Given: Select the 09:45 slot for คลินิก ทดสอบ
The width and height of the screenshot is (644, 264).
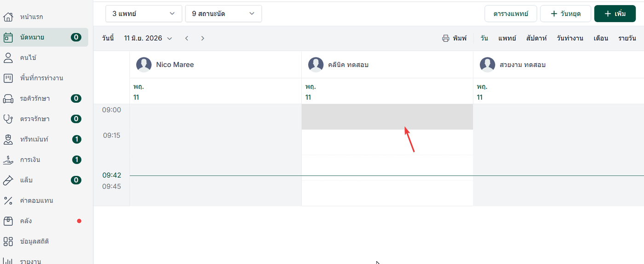Looking at the screenshot, I should [387, 193].
